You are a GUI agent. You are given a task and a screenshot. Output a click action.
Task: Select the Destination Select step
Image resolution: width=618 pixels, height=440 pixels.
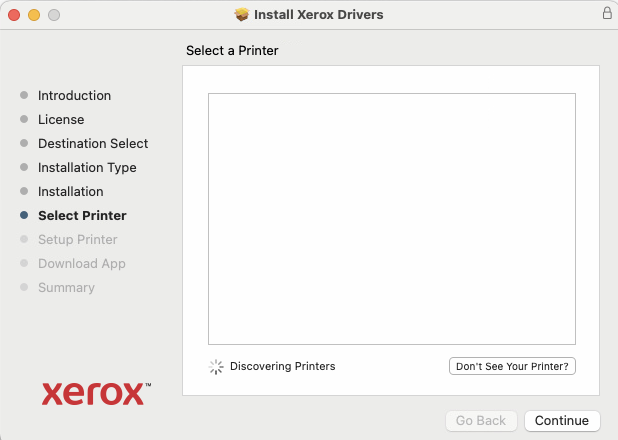93,144
